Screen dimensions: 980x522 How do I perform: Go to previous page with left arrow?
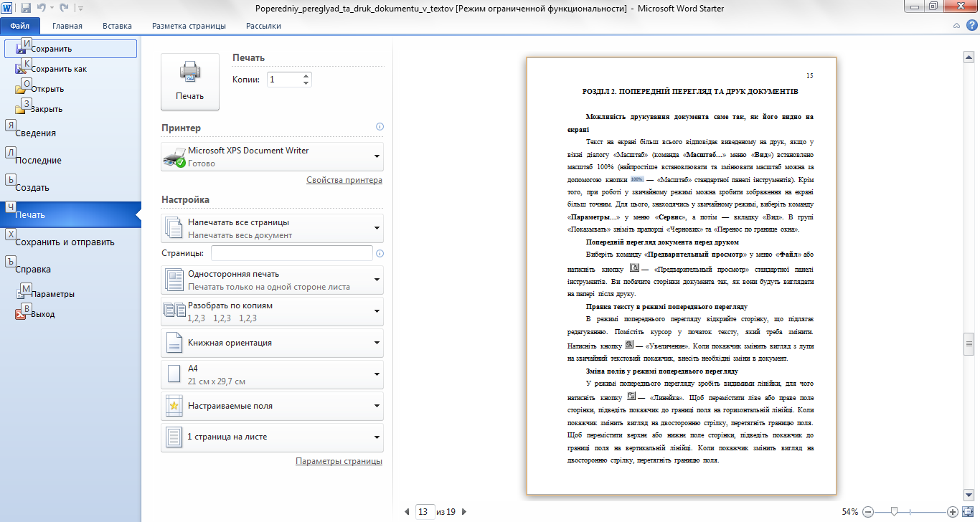[407, 512]
